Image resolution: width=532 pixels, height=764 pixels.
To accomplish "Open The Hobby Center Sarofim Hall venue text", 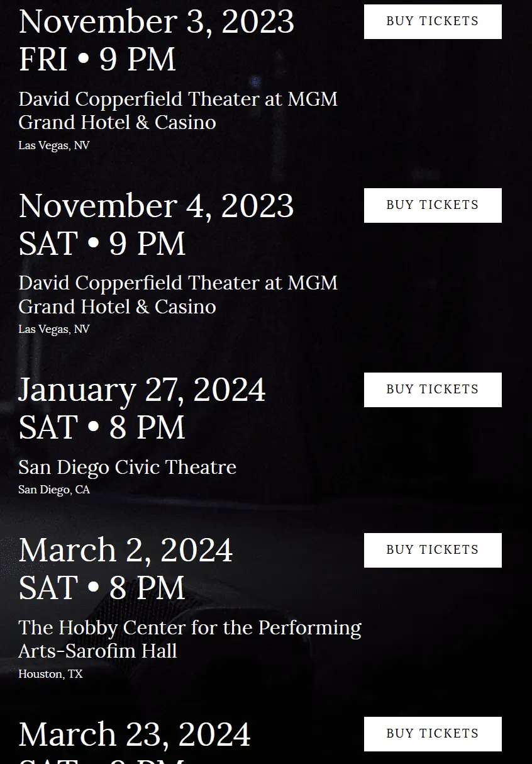I will coord(189,639).
